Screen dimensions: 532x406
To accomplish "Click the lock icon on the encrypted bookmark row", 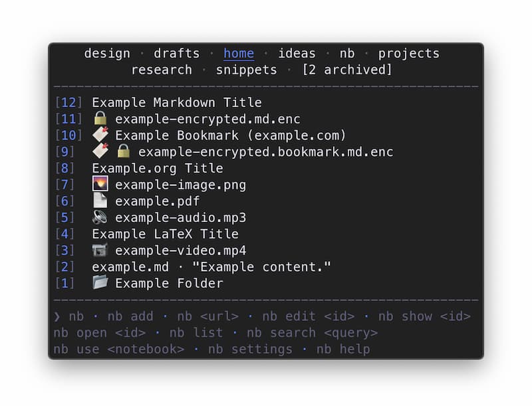I will 123,152.
